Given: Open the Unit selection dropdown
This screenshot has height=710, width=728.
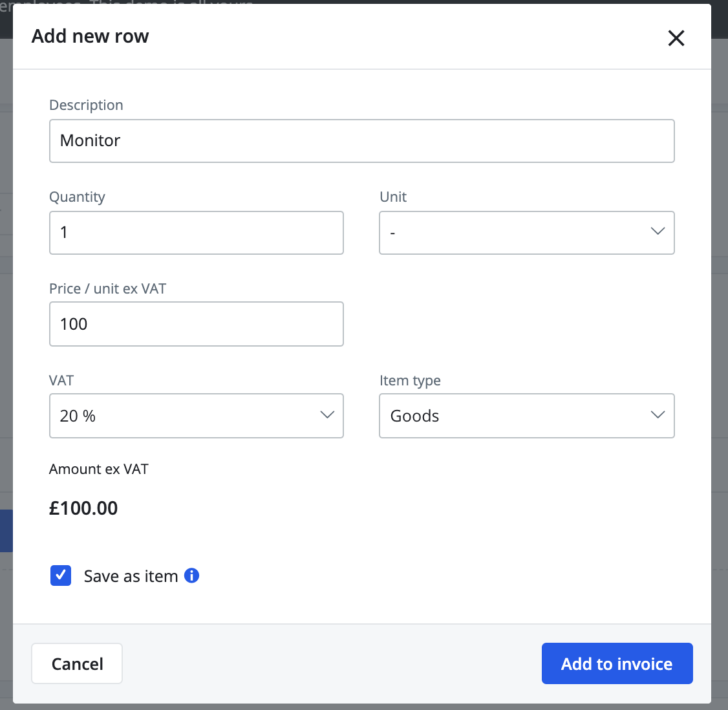Looking at the screenshot, I should (x=526, y=233).
